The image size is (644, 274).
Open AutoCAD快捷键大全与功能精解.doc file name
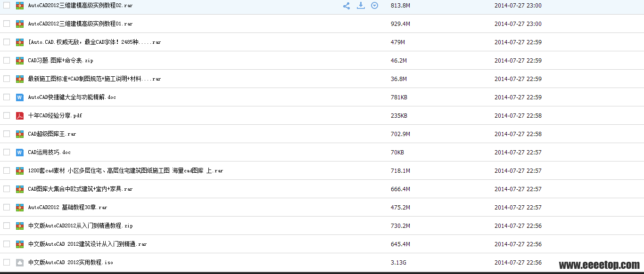72,97
